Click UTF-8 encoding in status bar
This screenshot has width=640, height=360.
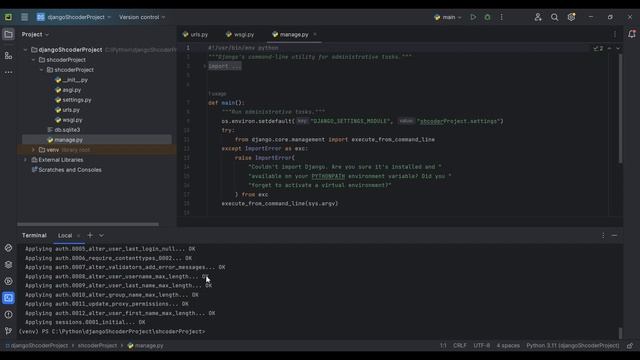pyautogui.click(x=482, y=346)
